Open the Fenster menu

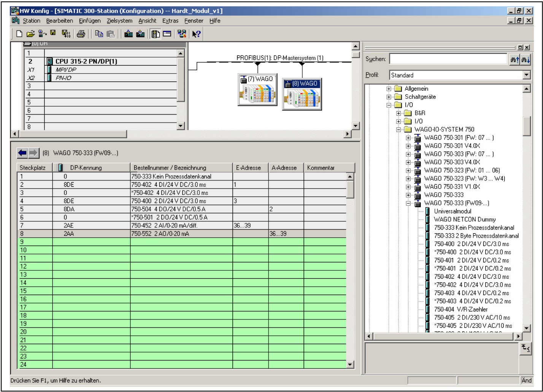(194, 21)
